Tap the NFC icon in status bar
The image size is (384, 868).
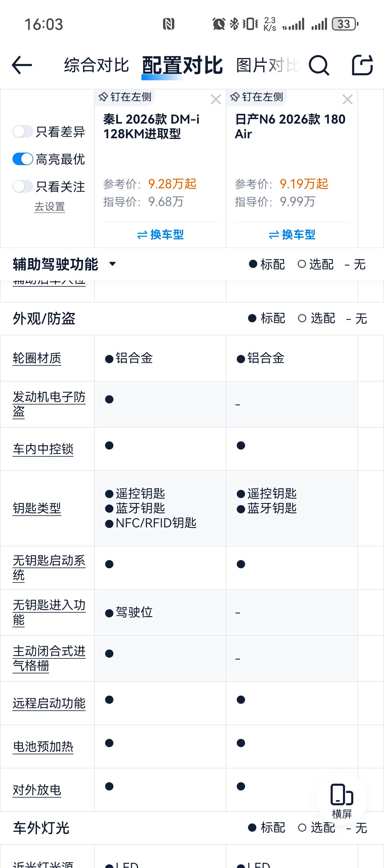click(x=168, y=24)
